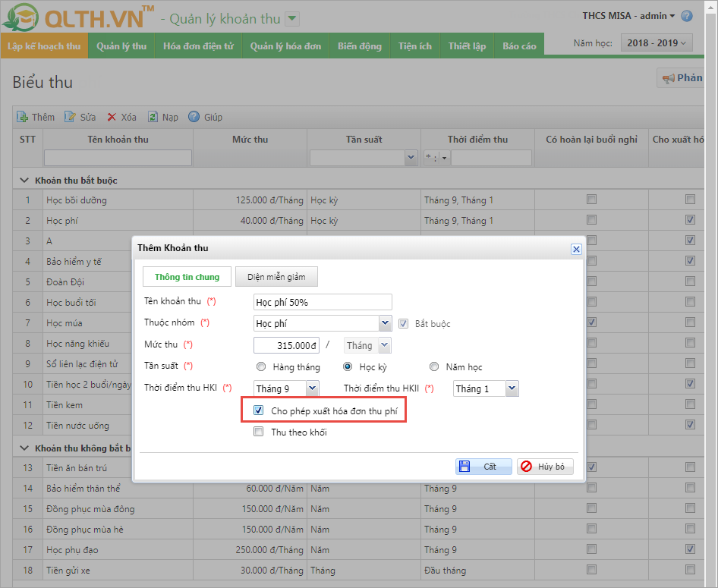Open the Tần suất column filter dropdown
Image resolution: width=718 pixels, height=588 pixels.
pos(411,158)
